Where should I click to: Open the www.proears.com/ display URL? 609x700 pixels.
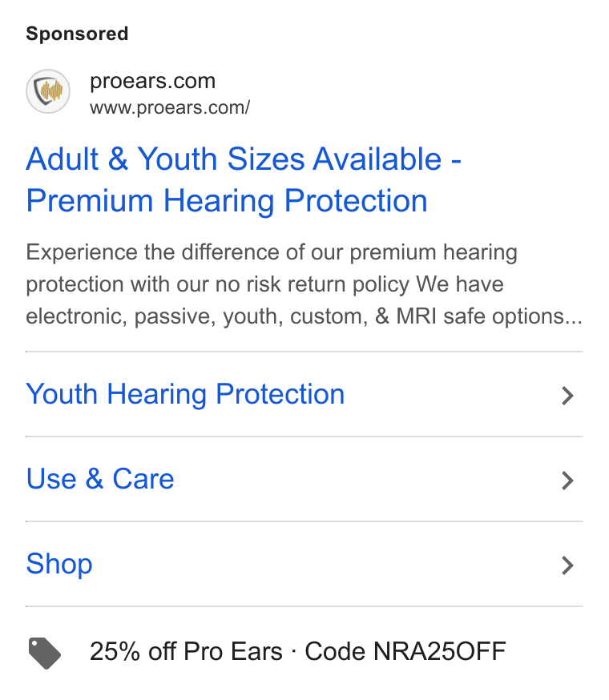170,107
